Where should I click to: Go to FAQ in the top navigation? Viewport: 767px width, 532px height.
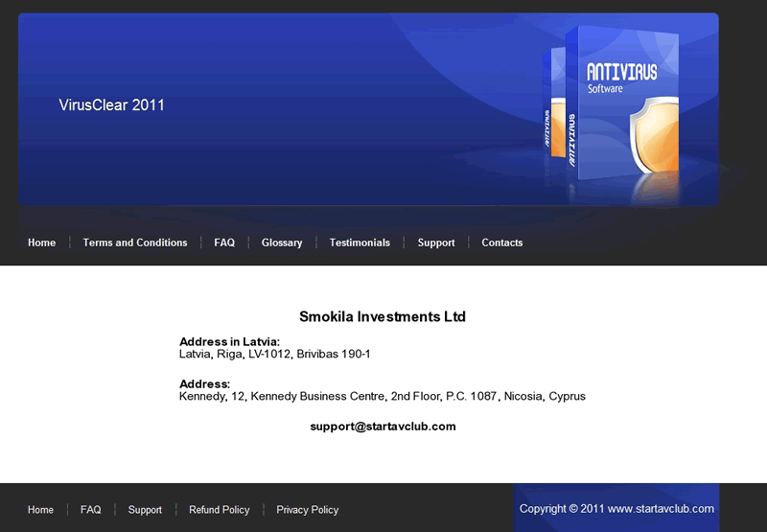coord(224,243)
